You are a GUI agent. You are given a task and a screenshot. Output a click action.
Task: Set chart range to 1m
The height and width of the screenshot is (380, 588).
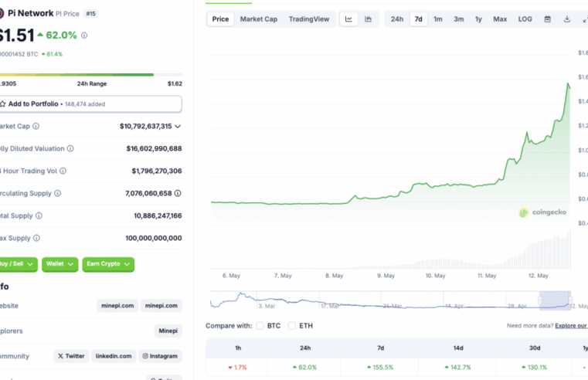(x=438, y=19)
